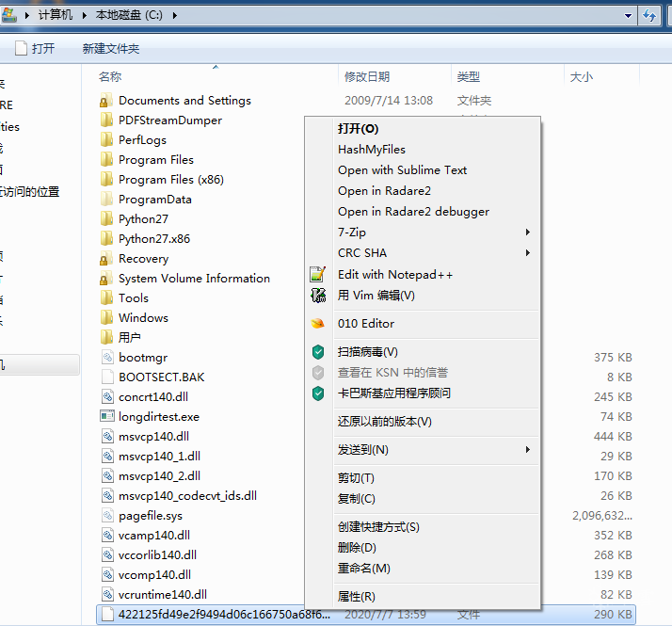Click the Vim icon in context menu
Screen dimensions: 672x626
pos(318,295)
